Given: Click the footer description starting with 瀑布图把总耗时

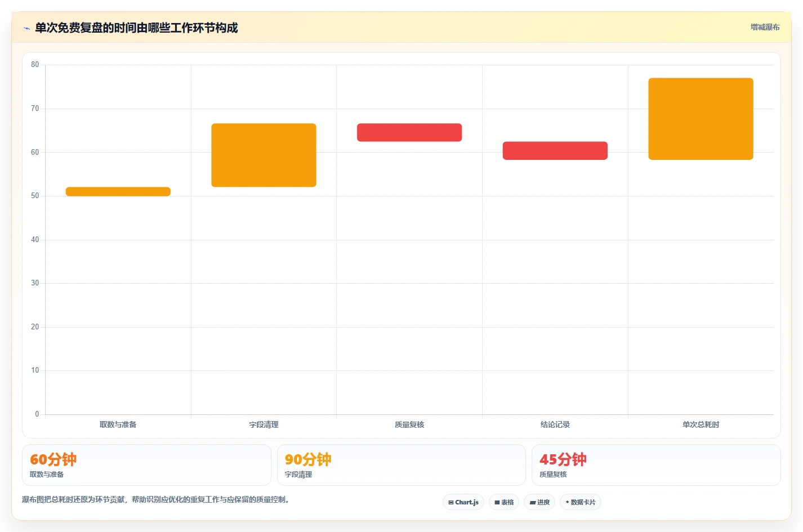Looking at the screenshot, I should [x=155, y=499].
